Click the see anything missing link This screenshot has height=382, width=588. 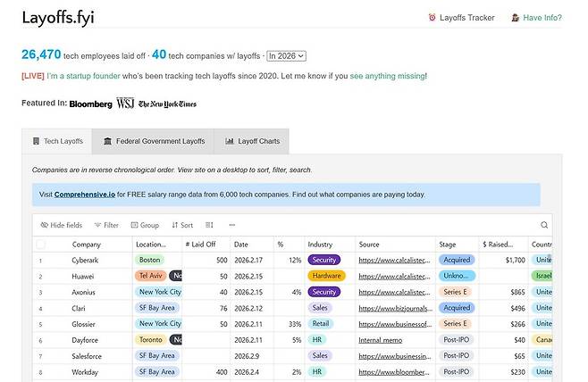[388, 76]
